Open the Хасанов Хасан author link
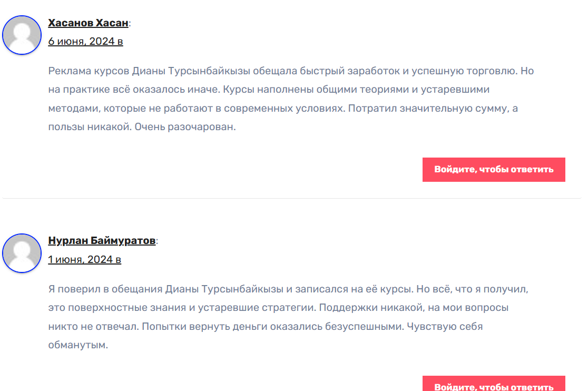 (x=88, y=23)
